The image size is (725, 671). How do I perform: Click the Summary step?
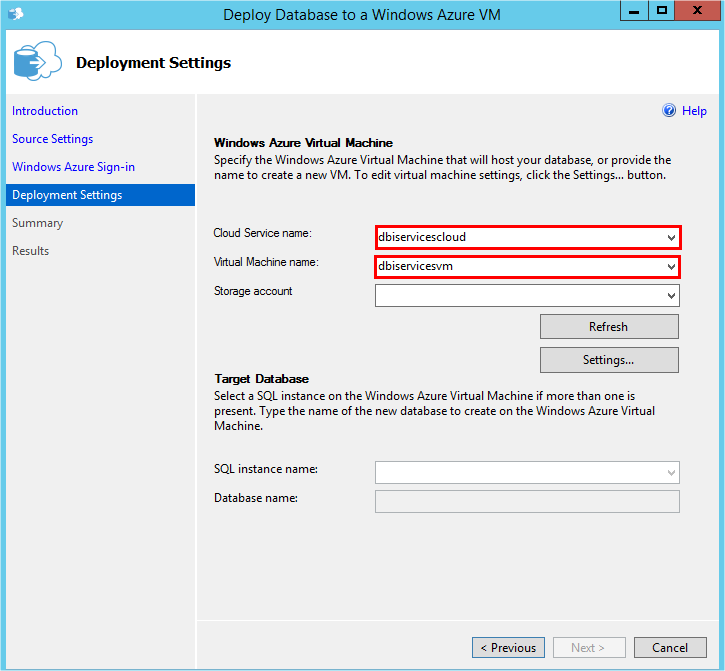37,223
